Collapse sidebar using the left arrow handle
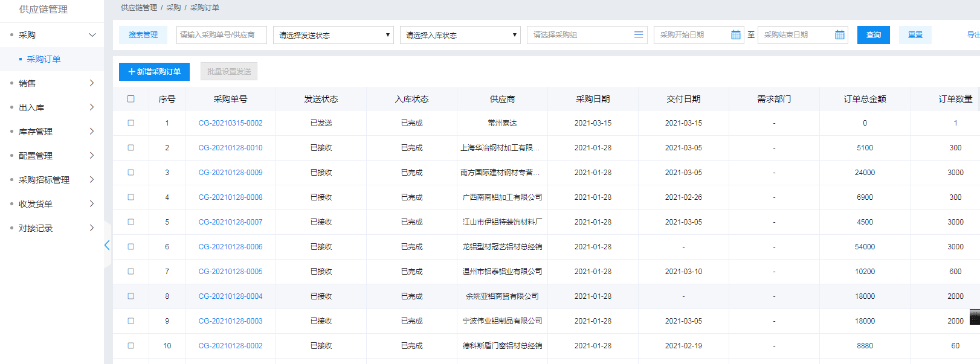980x364 pixels. click(107, 245)
